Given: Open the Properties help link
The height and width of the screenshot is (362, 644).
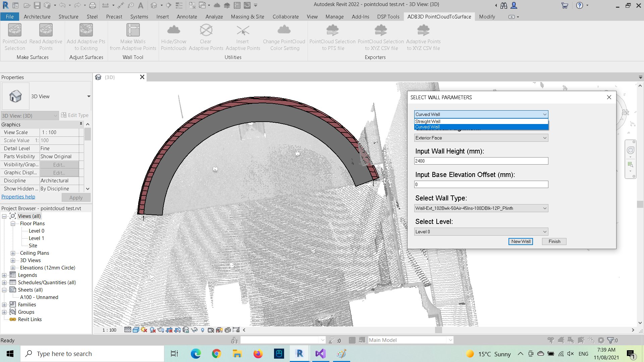Looking at the screenshot, I should click(18, 197).
